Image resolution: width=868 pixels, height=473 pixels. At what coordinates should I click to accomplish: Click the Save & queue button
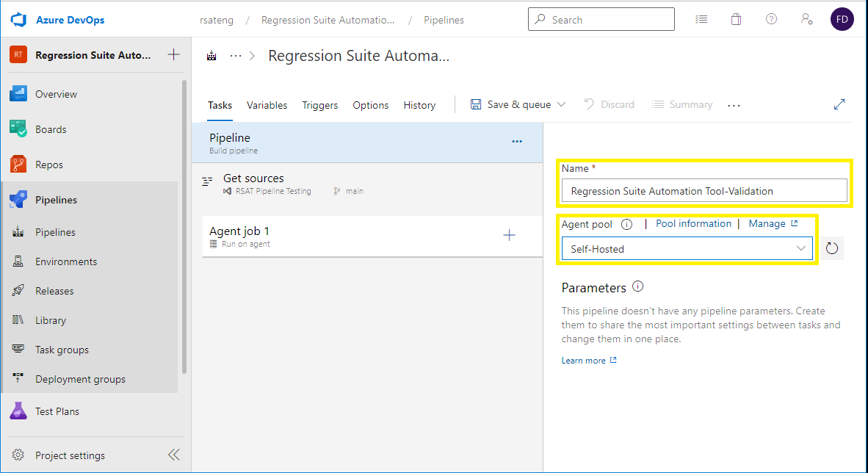[x=510, y=105]
